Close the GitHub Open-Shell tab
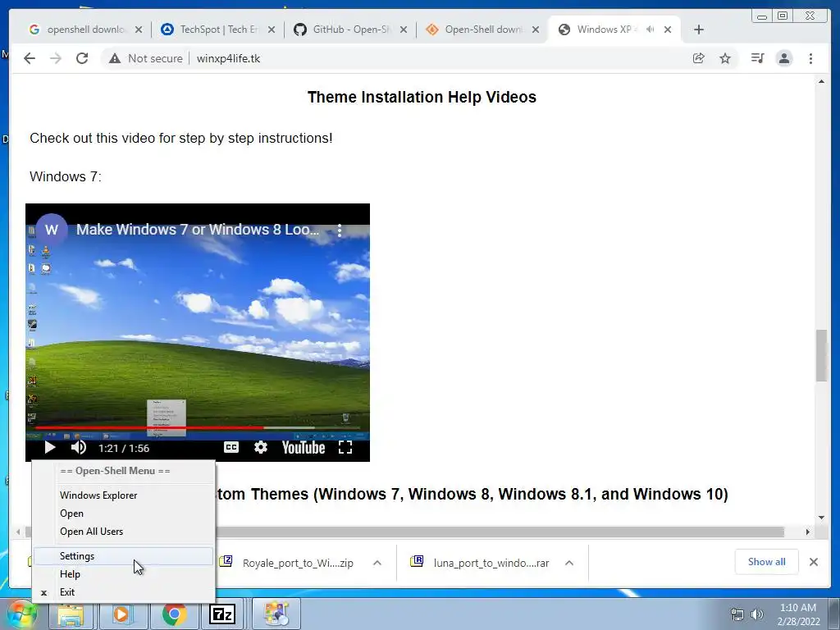The image size is (840, 630). [x=404, y=30]
